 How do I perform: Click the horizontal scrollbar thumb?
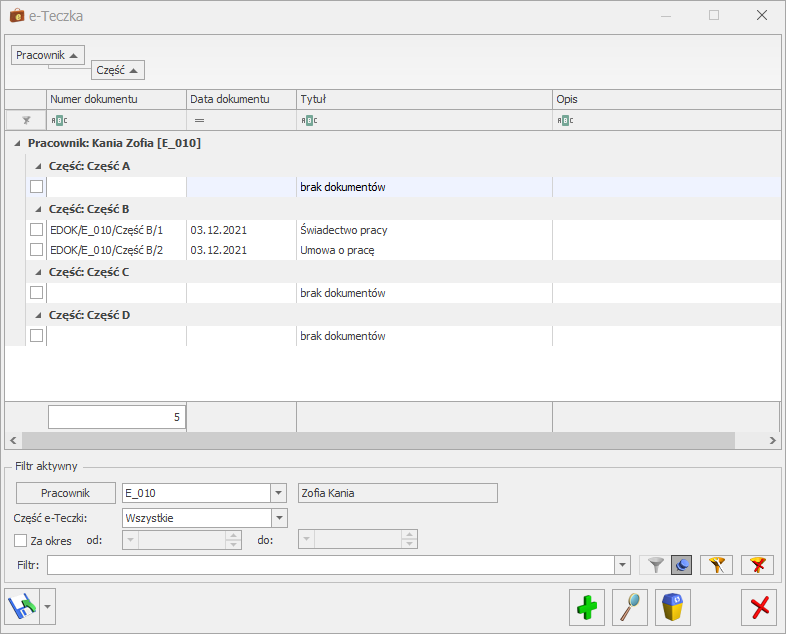point(378,441)
